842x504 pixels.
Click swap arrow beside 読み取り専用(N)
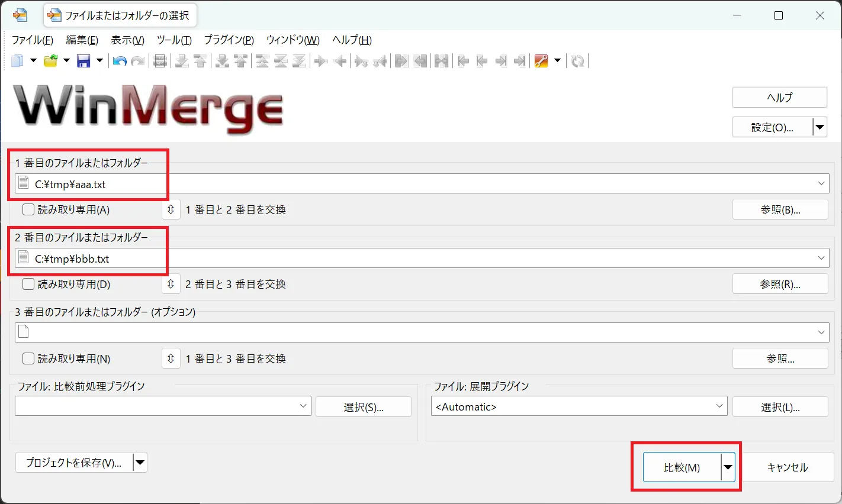(x=171, y=358)
